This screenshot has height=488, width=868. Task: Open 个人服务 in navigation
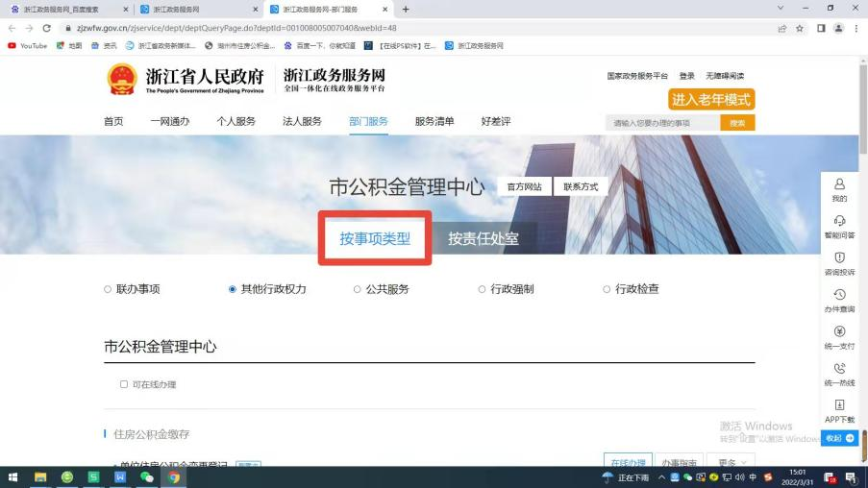tap(236, 122)
